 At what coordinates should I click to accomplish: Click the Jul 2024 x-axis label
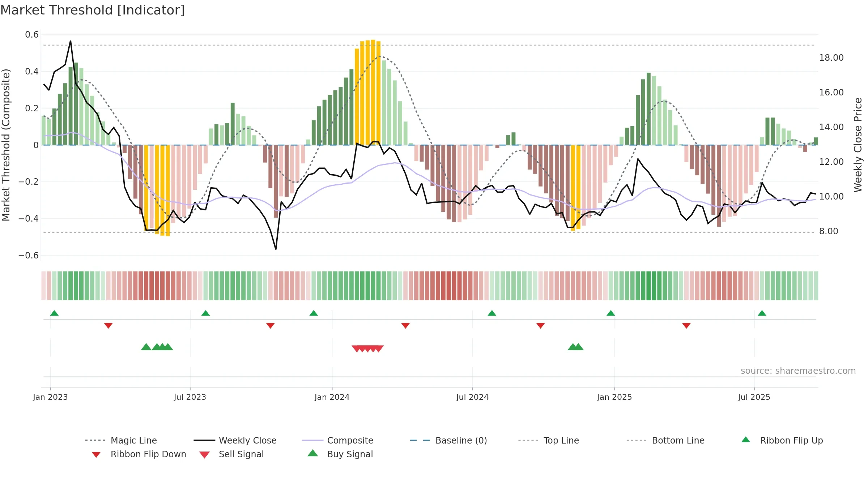(x=472, y=397)
